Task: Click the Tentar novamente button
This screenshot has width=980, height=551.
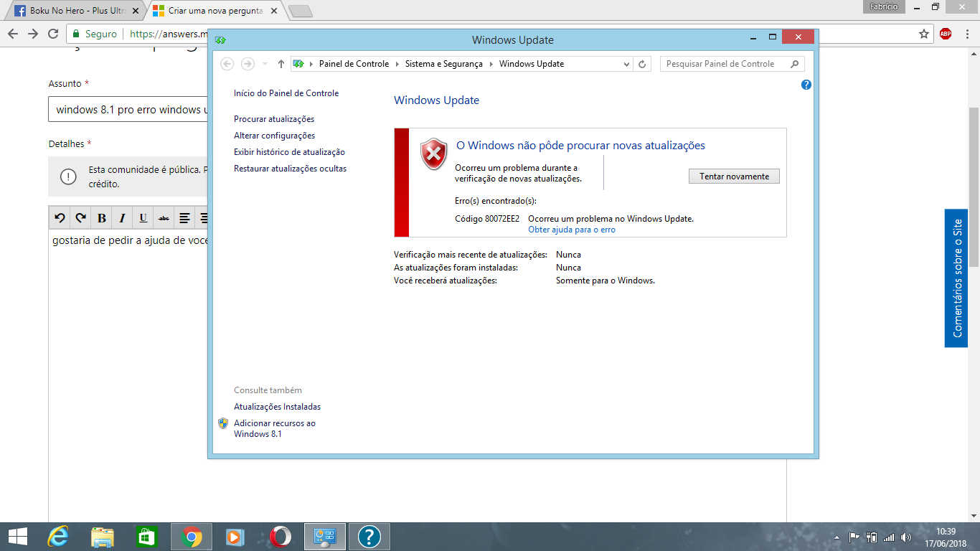Action: pos(734,176)
